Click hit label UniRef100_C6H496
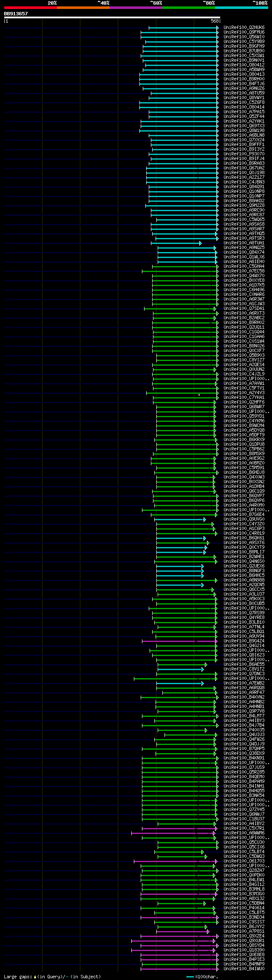Screen dimensions: 272x980 244,290
